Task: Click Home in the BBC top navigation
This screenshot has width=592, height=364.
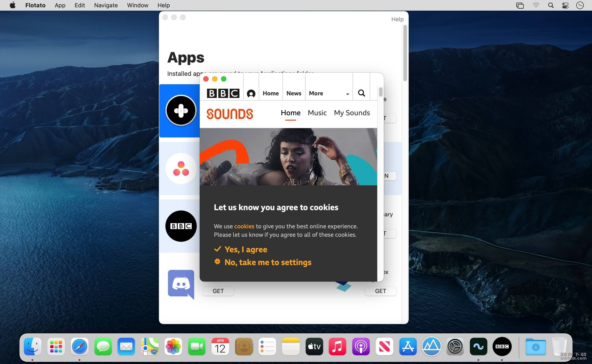Action: (270, 93)
